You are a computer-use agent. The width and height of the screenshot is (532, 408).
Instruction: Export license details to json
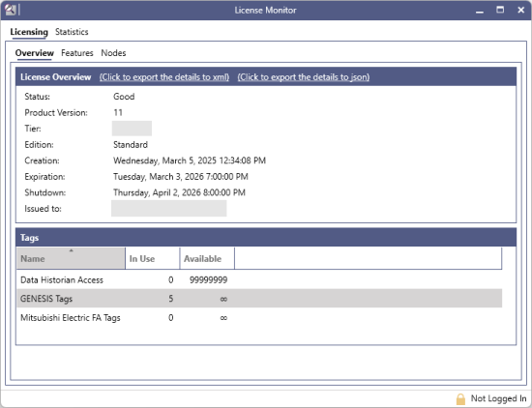[x=304, y=77]
